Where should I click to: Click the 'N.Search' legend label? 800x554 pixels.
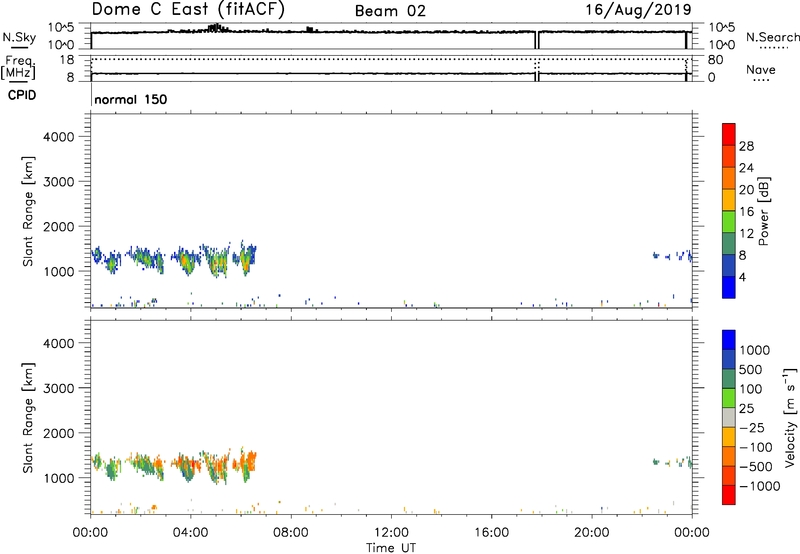tap(772, 37)
